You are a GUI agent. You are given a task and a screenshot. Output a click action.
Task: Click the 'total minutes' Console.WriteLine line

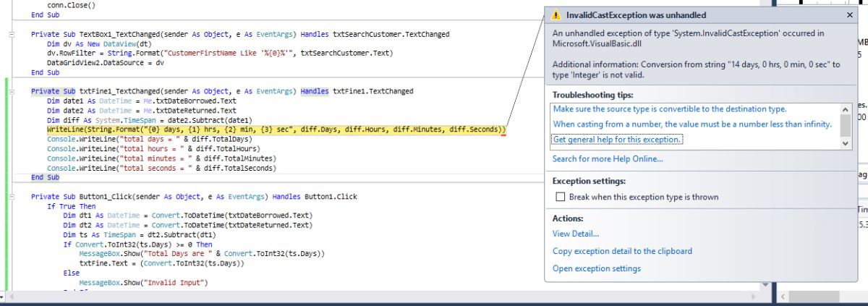tap(161, 158)
